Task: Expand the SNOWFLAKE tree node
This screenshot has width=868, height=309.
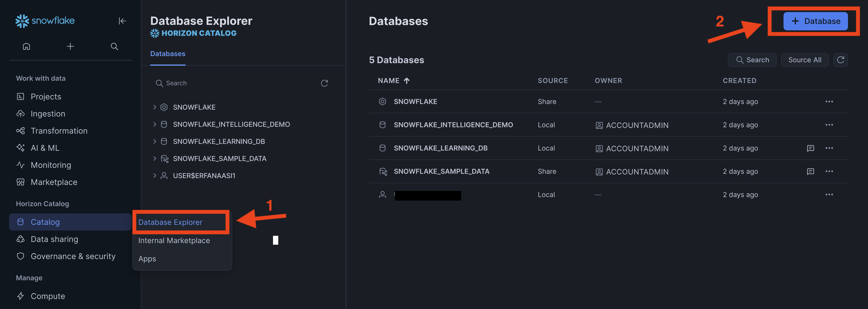Action: click(155, 107)
